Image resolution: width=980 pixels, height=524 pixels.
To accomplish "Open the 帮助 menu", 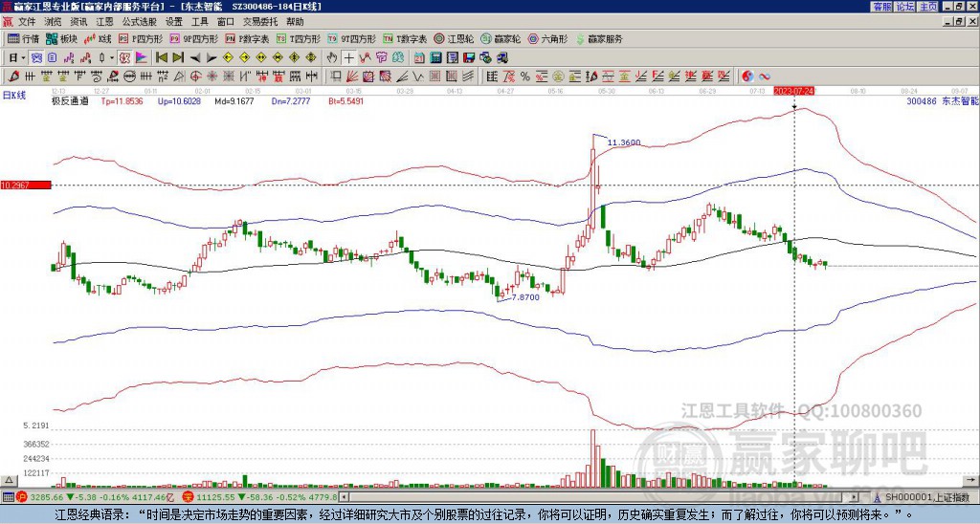I will [295, 22].
